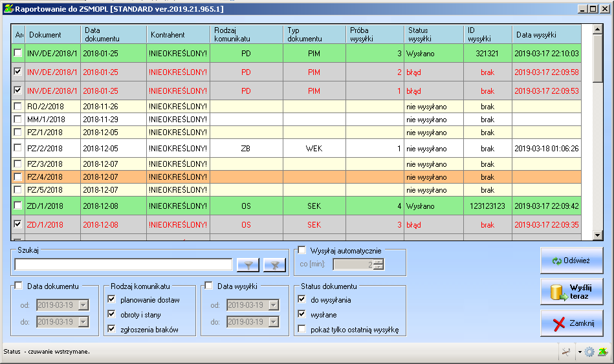This screenshot has width=614, height=364.
Task: Expand the small arrow beside the gear icon
Action: tap(580, 352)
